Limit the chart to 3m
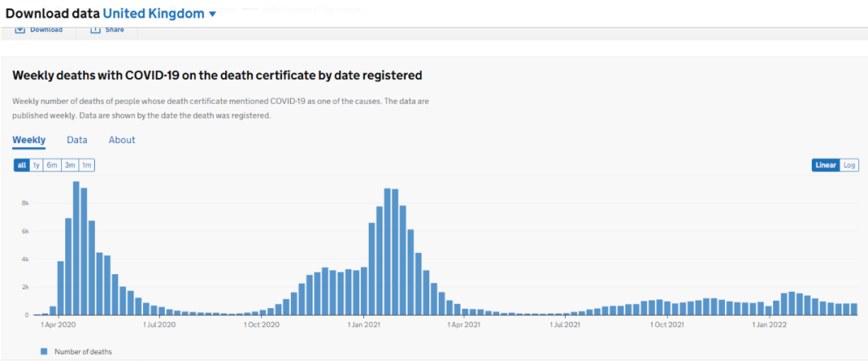This screenshot has width=868, height=361. [70, 166]
